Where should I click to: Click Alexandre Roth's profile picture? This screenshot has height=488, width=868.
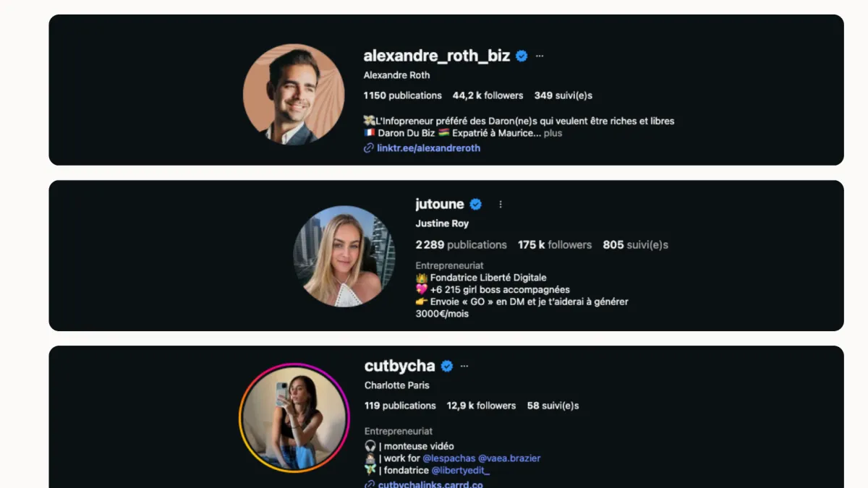click(x=294, y=95)
